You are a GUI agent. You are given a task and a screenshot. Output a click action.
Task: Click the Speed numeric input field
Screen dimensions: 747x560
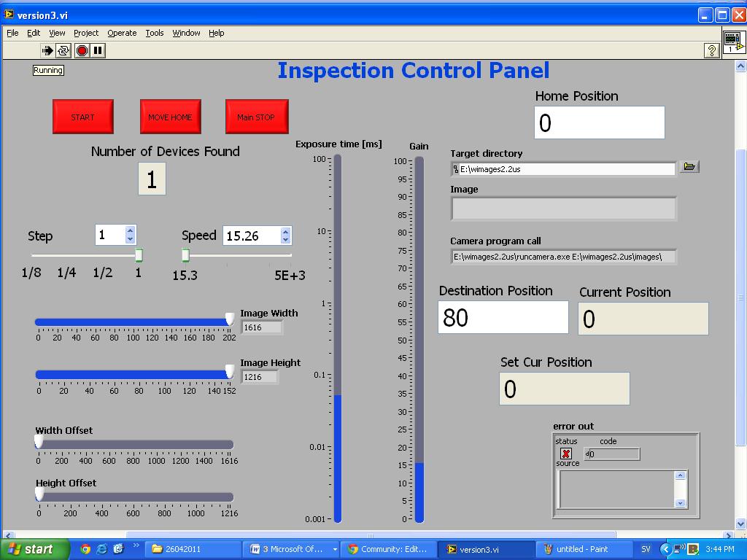pyautogui.click(x=252, y=236)
